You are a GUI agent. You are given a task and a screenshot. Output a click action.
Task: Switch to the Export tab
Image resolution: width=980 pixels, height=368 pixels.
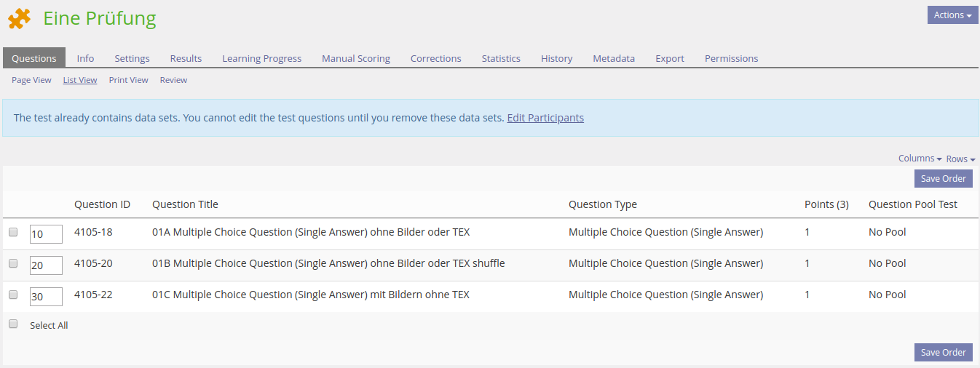[x=669, y=58]
